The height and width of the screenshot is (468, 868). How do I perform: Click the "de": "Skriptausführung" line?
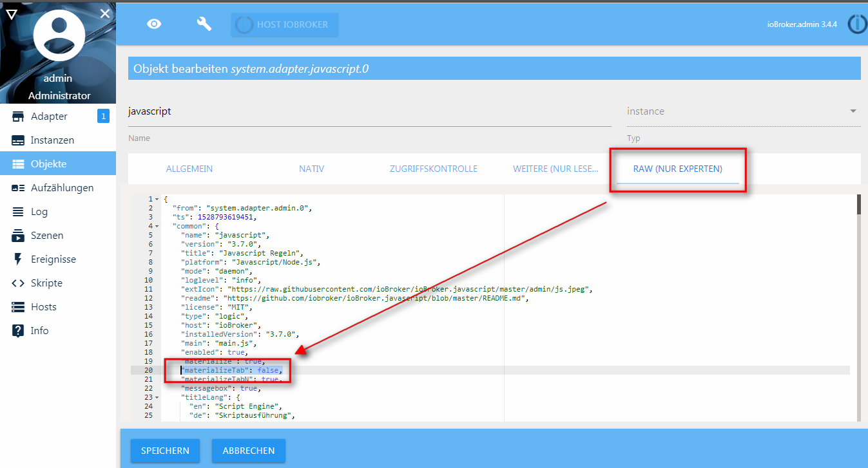point(242,416)
